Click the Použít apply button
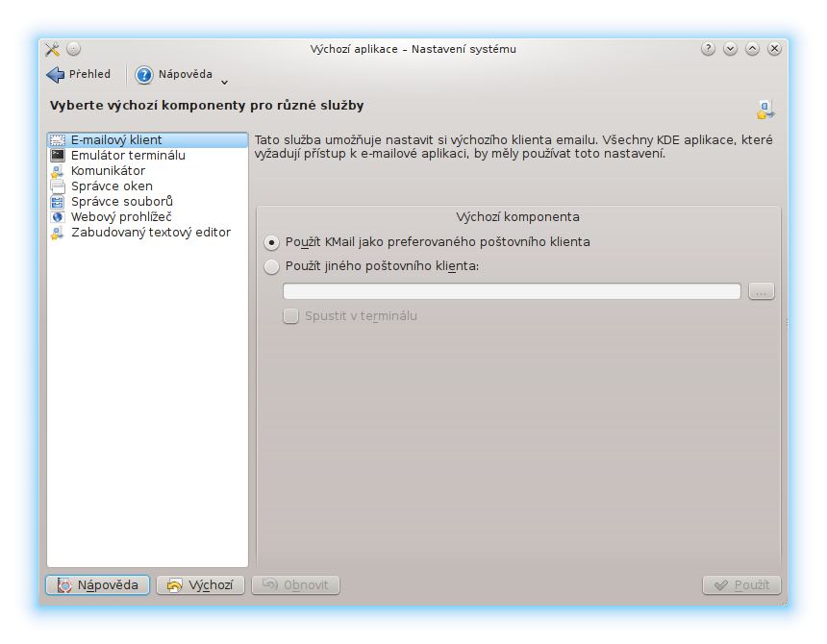Screen dimensions: 827x644 coord(741,585)
